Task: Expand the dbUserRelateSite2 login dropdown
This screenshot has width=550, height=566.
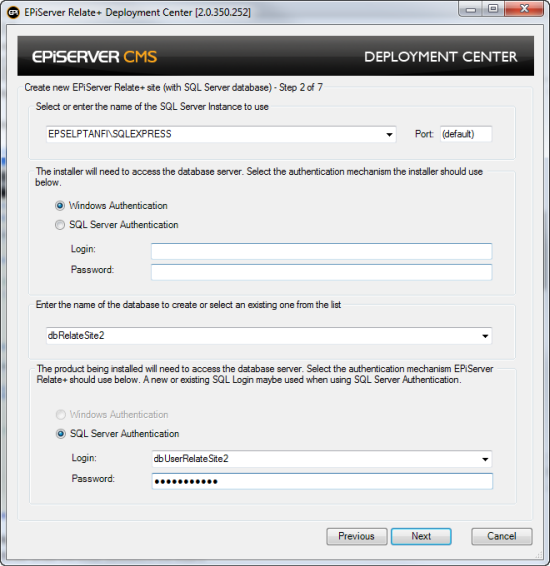Action: coord(485,459)
